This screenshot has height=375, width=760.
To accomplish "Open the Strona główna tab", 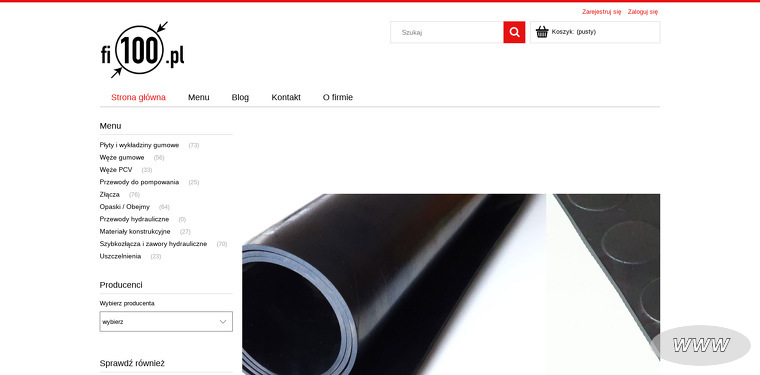I will (x=138, y=97).
